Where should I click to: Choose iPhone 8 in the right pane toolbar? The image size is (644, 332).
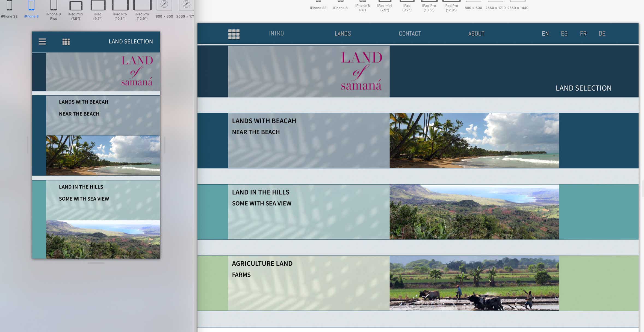click(x=340, y=5)
